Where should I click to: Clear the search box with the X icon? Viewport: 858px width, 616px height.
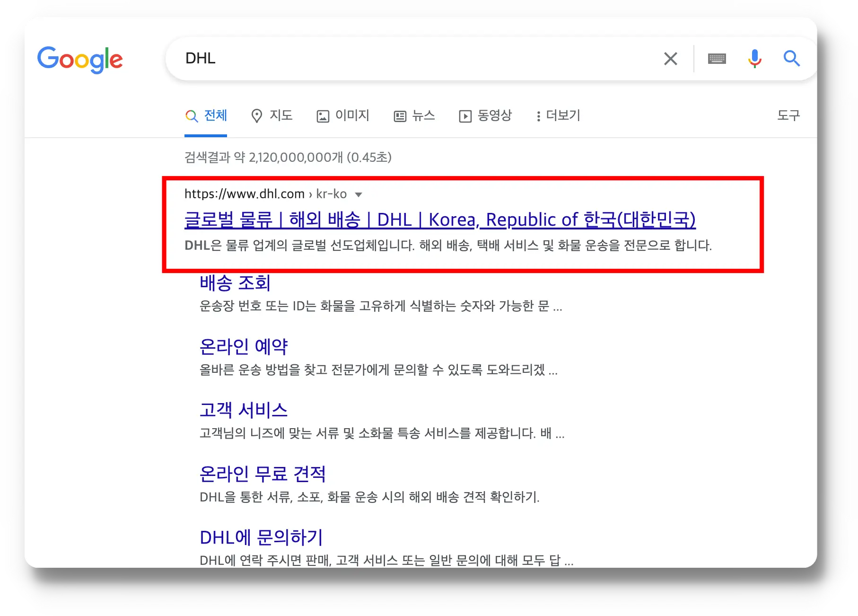pos(670,59)
